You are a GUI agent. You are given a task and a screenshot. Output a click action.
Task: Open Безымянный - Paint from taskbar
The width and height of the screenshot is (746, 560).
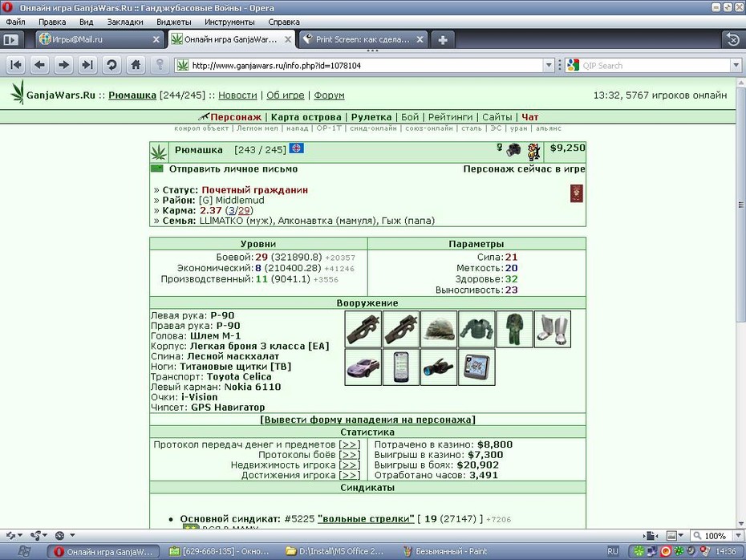(445, 551)
